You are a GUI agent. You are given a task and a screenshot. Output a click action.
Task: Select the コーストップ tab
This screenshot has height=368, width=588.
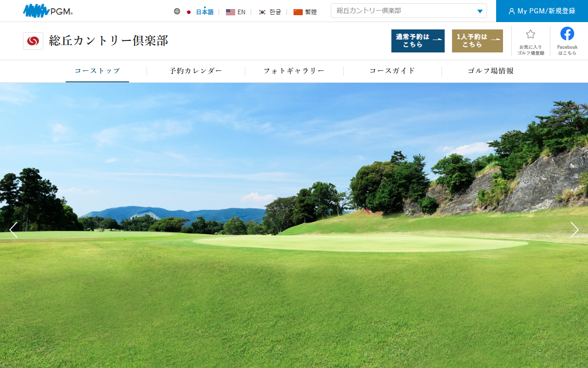tap(97, 71)
